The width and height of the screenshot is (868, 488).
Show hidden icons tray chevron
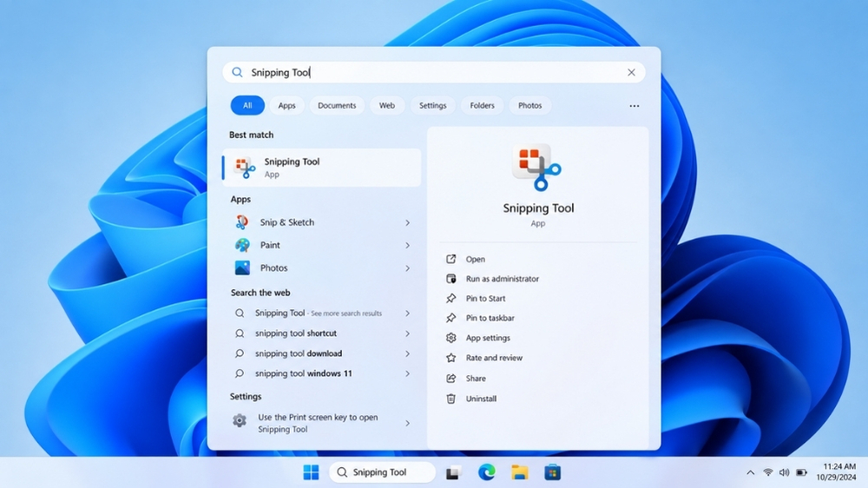(x=750, y=472)
